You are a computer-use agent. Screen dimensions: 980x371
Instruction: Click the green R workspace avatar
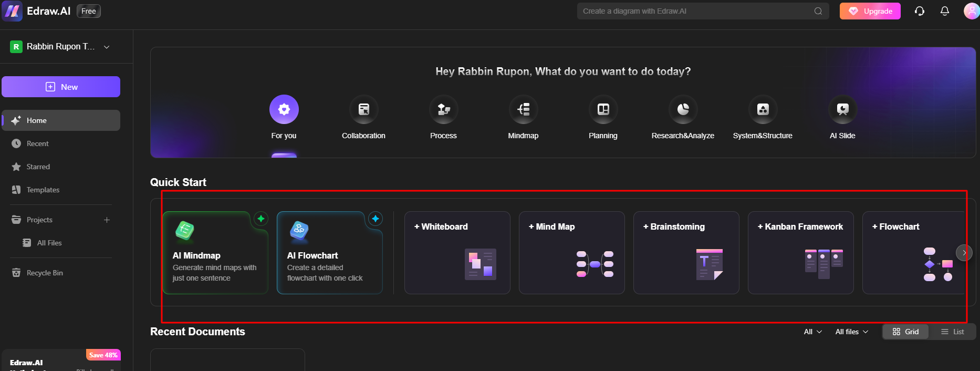(x=16, y=47)
